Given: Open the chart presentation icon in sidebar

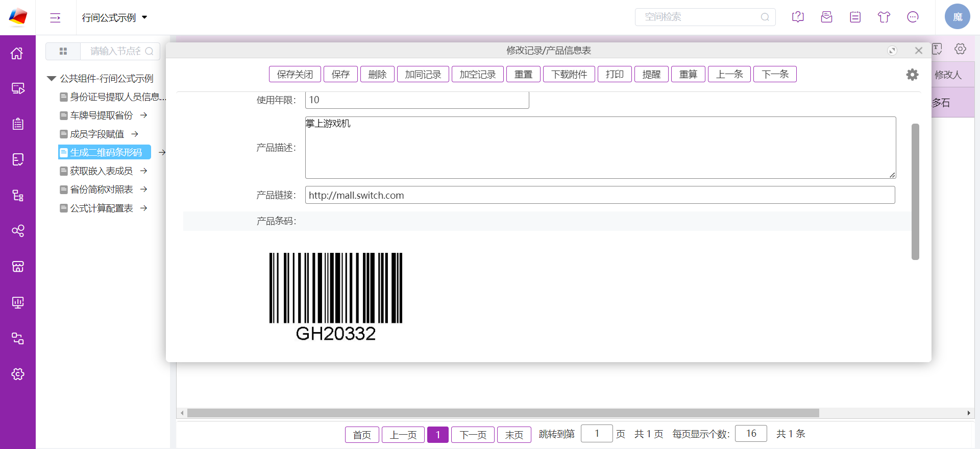Looking at the screenshot, I should 17,302.
